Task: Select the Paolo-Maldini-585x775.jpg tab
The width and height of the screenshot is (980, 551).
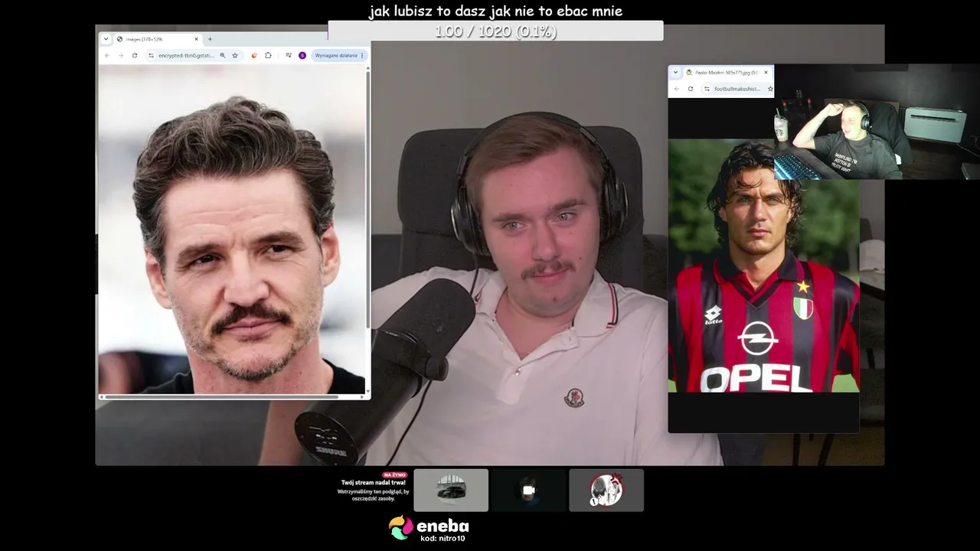Action: pyautogui.click(x=727, y=73)
